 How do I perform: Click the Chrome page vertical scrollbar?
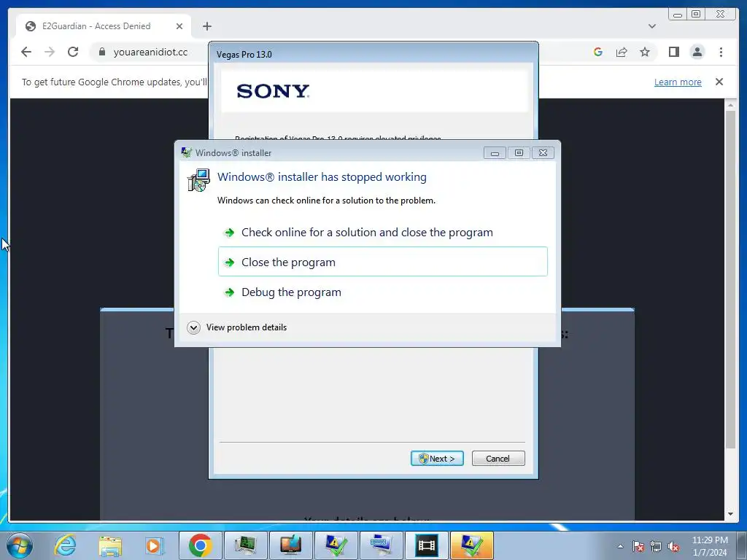point(730,279)
